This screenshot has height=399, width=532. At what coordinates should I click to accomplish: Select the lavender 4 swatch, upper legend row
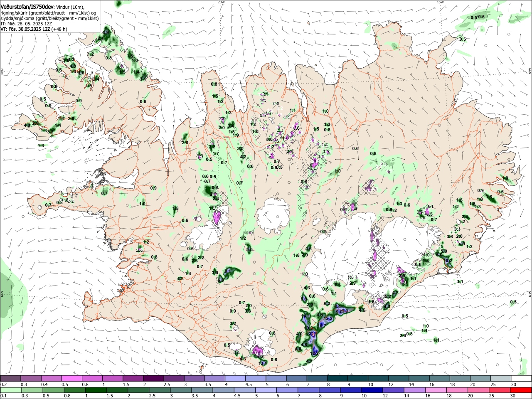pos(235,379)
